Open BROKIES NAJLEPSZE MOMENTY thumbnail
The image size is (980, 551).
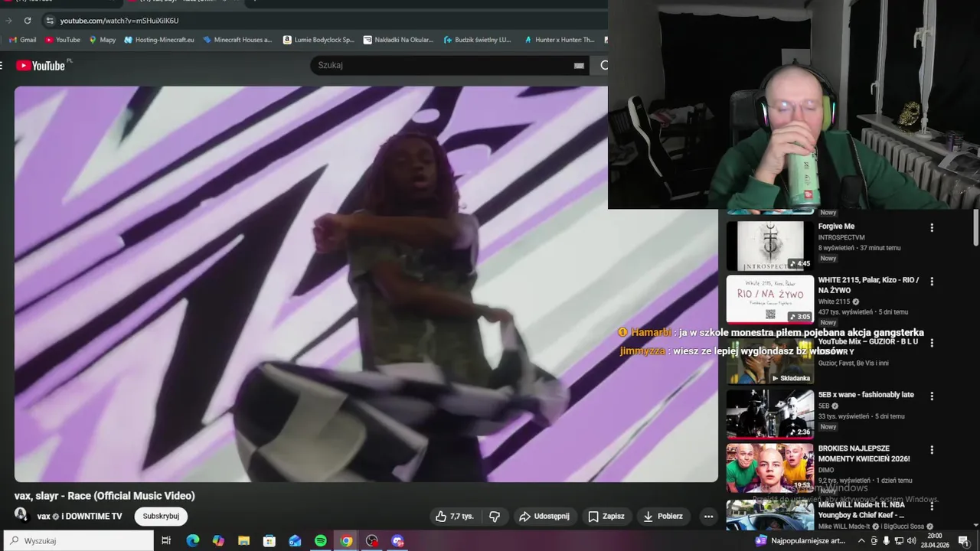coord(769,468)
